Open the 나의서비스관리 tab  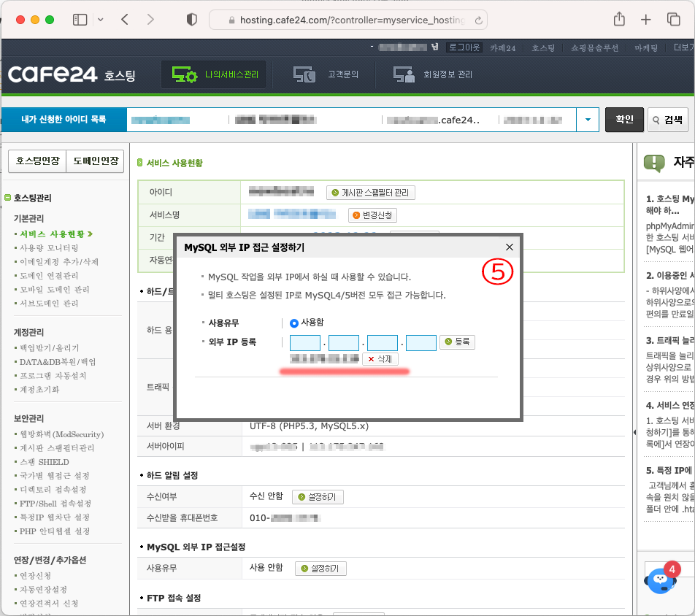pos(213,74)
